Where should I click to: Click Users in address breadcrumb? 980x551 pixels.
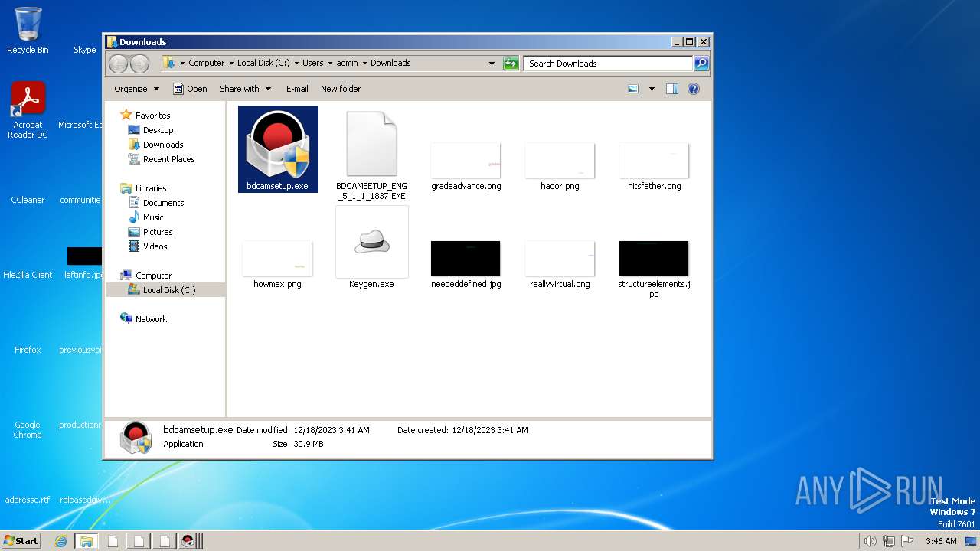[x=313, y=64]
